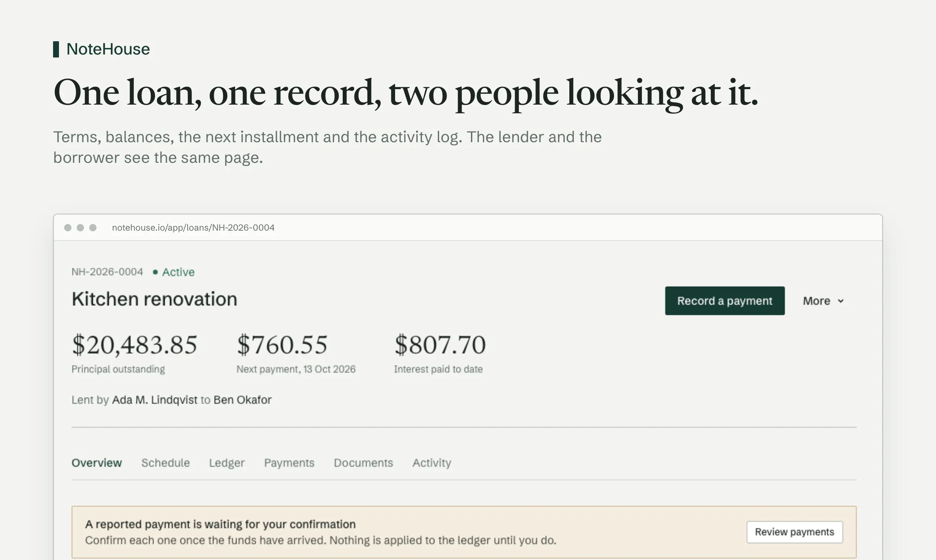This screenshot has width=936, height=560.
Task: Click the Review payments button
Action: 794,532
